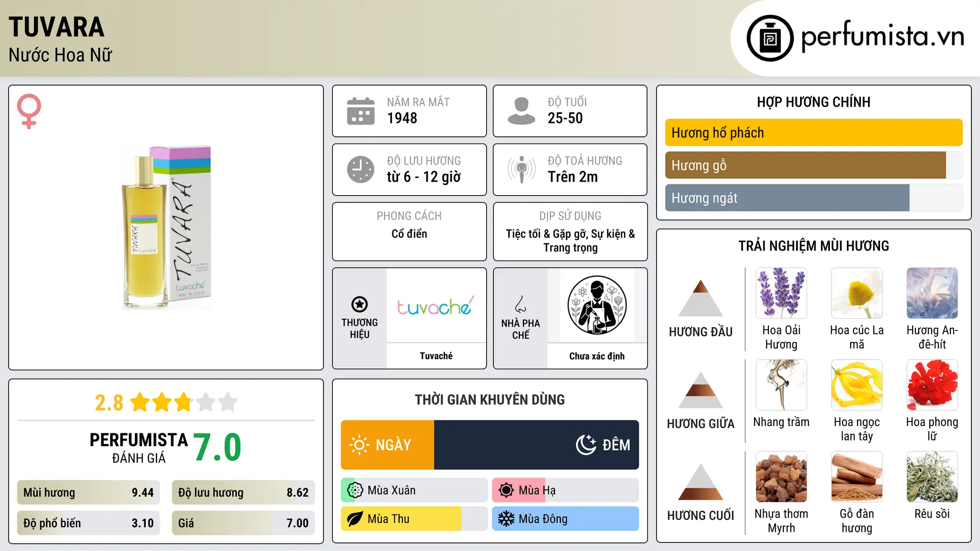Click the Giá 7.00 score bar
Image resolution: width=980 pixels, height=551 pixels.
pyautogui.click(x=243, y=523)
